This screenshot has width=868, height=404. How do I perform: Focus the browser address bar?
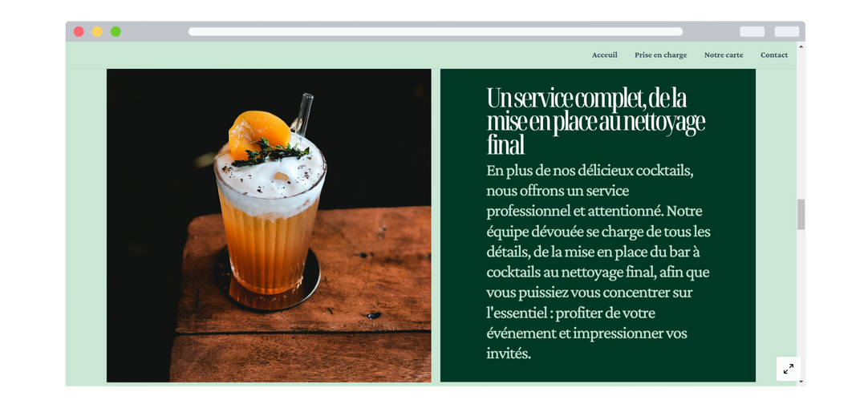coord(436,31)
